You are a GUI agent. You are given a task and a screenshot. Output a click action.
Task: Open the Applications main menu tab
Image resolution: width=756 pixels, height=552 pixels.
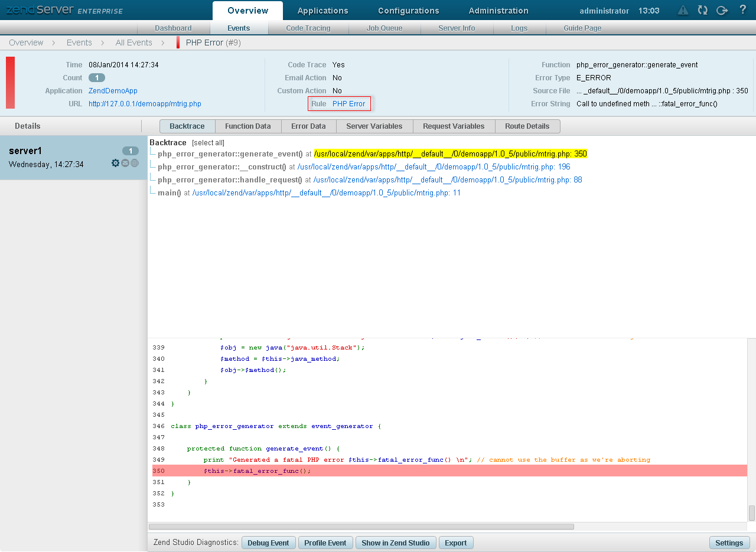[x=322, y=11]
